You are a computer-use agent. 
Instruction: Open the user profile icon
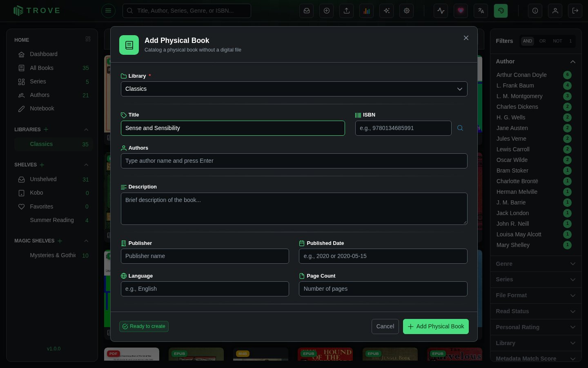pos(555,11)
